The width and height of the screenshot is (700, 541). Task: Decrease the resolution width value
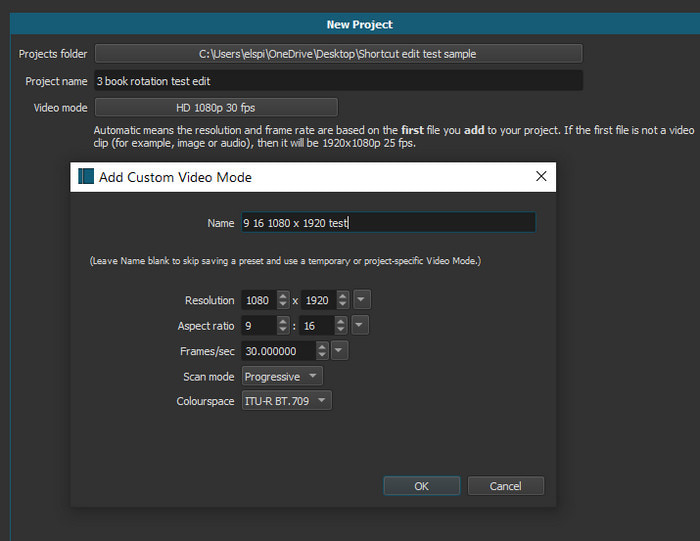pyautogui.click(x=283, y=304)
